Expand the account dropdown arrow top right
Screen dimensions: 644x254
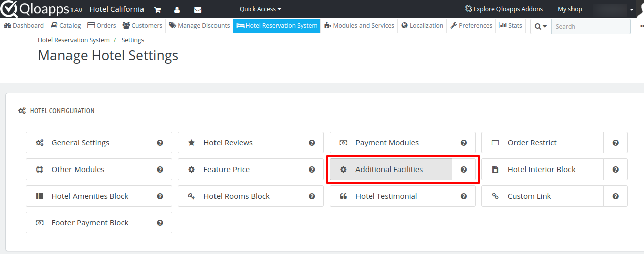[x=632, y=9]
